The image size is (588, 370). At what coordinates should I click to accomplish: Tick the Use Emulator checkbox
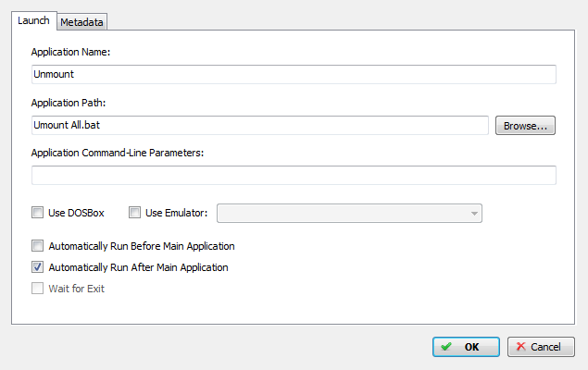click(134, 213)
